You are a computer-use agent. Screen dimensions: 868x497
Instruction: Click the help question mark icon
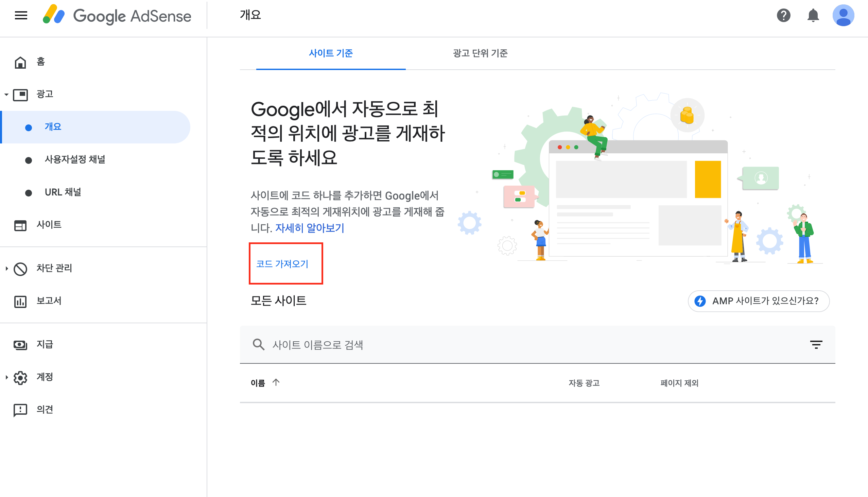[x=783, y=15]
